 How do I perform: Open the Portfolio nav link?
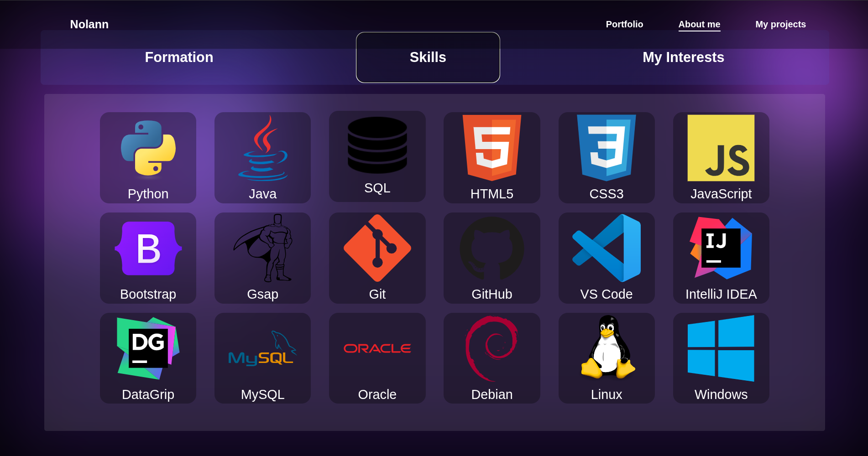[624, 24]
